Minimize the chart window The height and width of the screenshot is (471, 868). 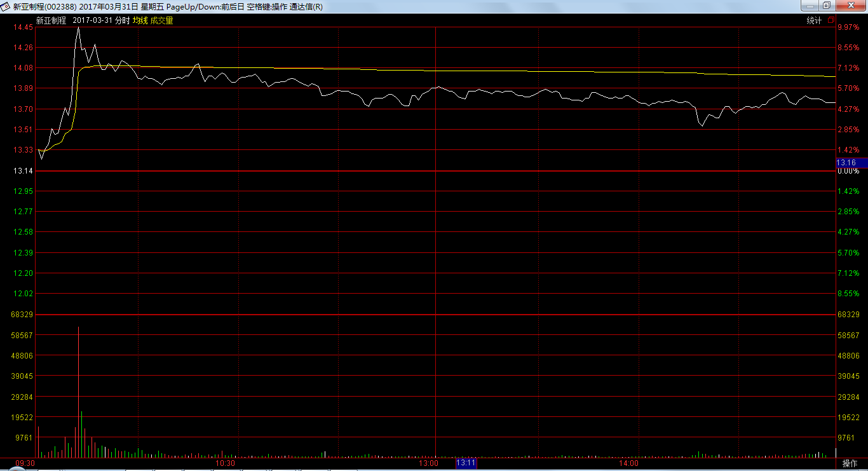pyautogui.click(x=810, y=5)
